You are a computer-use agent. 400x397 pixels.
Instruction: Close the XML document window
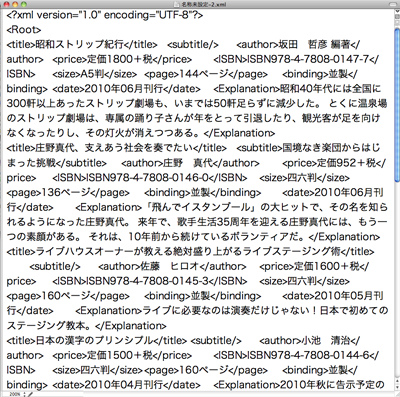[6, 4]
